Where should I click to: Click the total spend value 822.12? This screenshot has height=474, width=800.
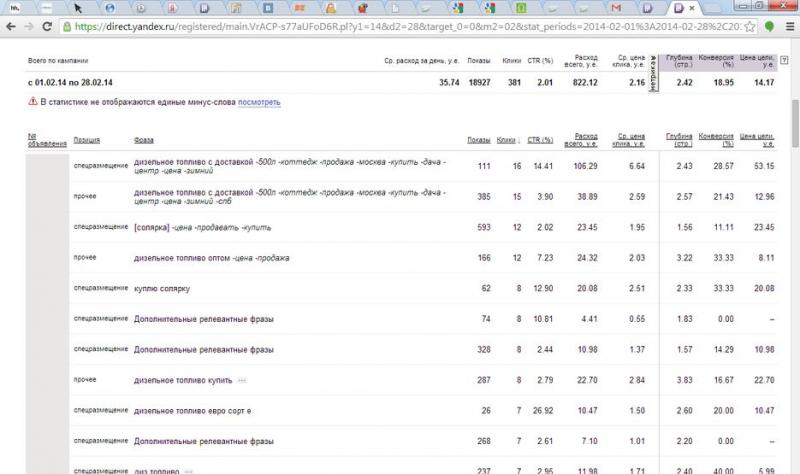(585, 82)
